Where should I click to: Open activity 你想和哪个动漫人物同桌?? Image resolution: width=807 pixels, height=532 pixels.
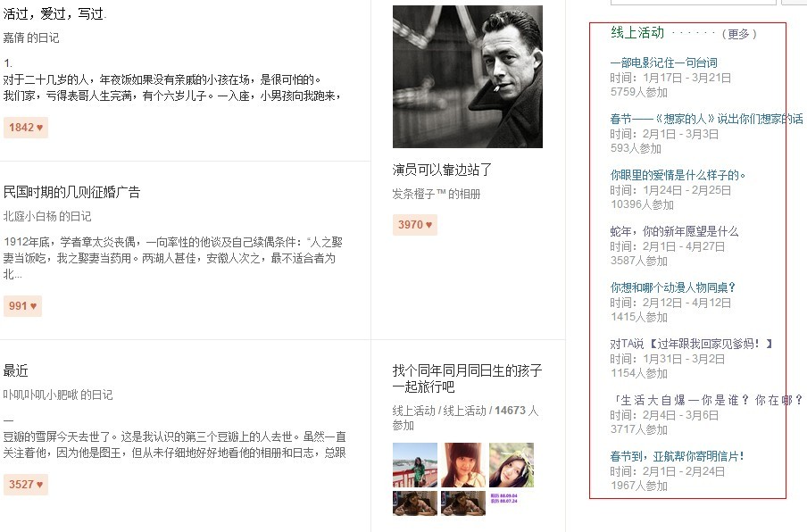click(673, 287)
